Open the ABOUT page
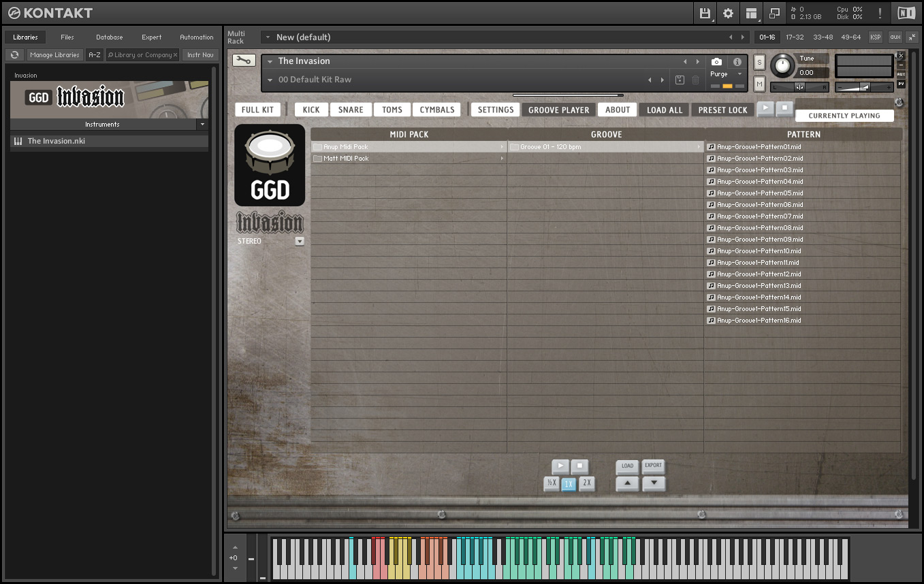The width and height of the screenshot is (924, 584). coord(618,110)
